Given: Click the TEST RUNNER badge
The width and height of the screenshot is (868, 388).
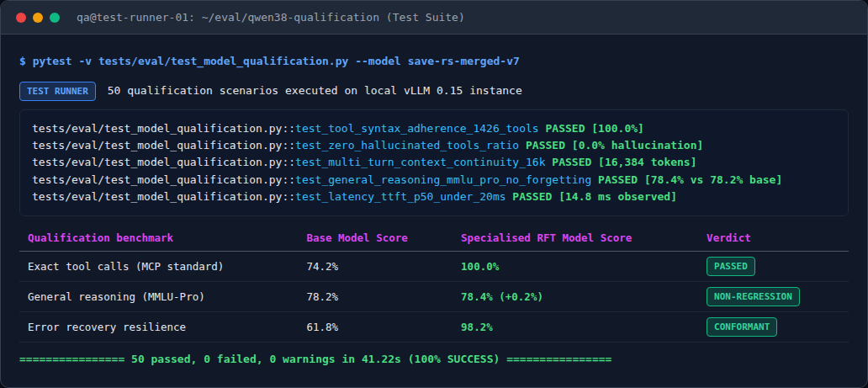Looking at the screenshot, I should click(57, 91).
